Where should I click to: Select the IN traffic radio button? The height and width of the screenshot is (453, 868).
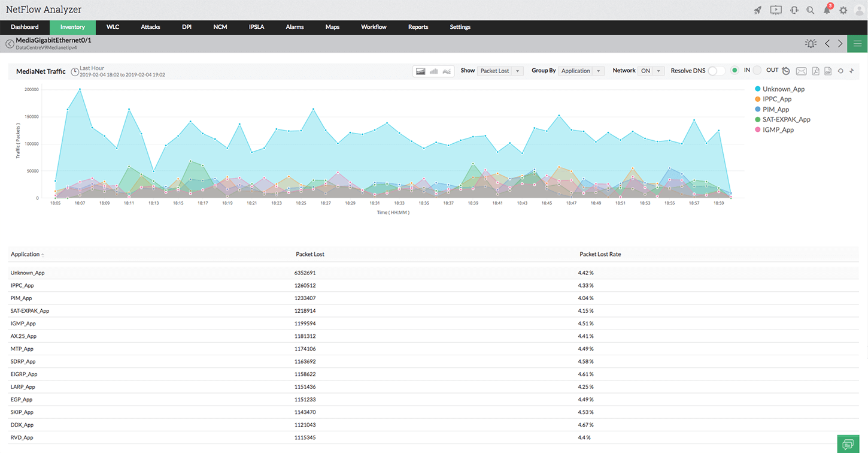(735, 71)
